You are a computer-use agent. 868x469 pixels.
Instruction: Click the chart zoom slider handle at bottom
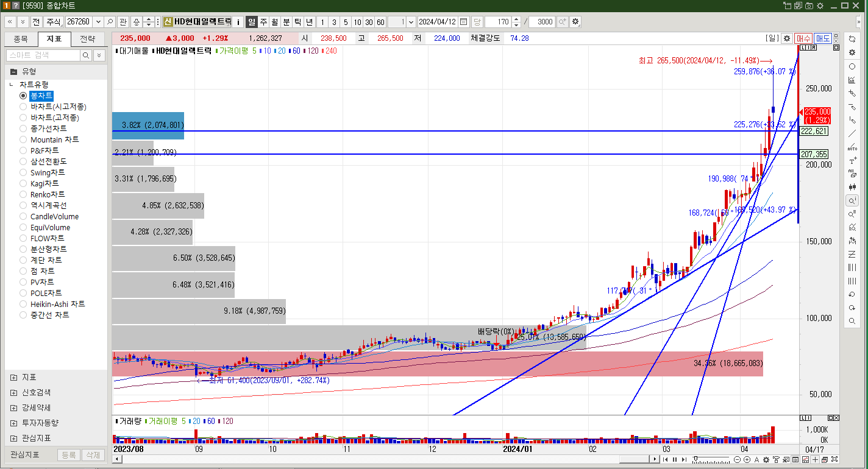click(695, 458)
